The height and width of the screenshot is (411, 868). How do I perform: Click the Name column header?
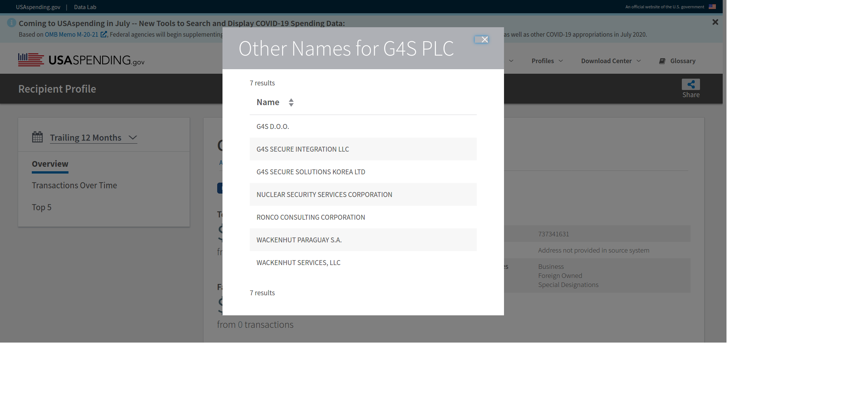pyautogui.click(x=268, y=102)
